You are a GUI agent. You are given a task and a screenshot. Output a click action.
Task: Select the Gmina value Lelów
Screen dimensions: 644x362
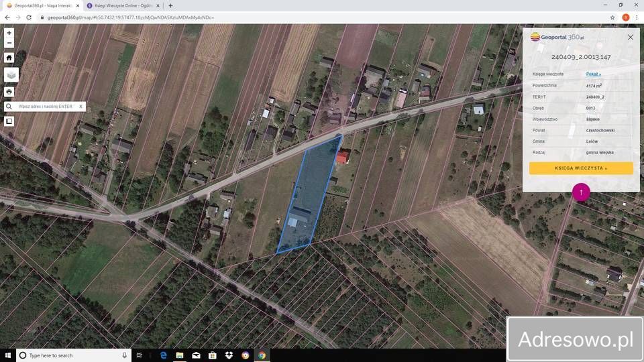coord(592,141)
